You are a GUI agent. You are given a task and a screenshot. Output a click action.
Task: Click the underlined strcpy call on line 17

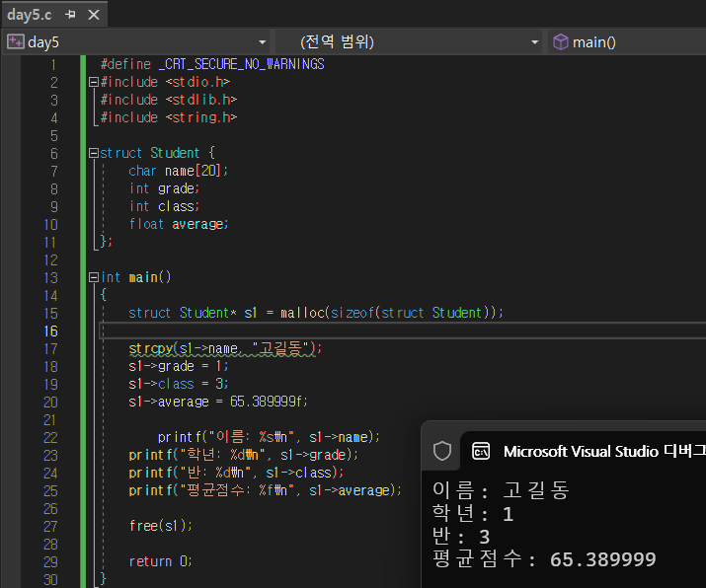(225, 348)
